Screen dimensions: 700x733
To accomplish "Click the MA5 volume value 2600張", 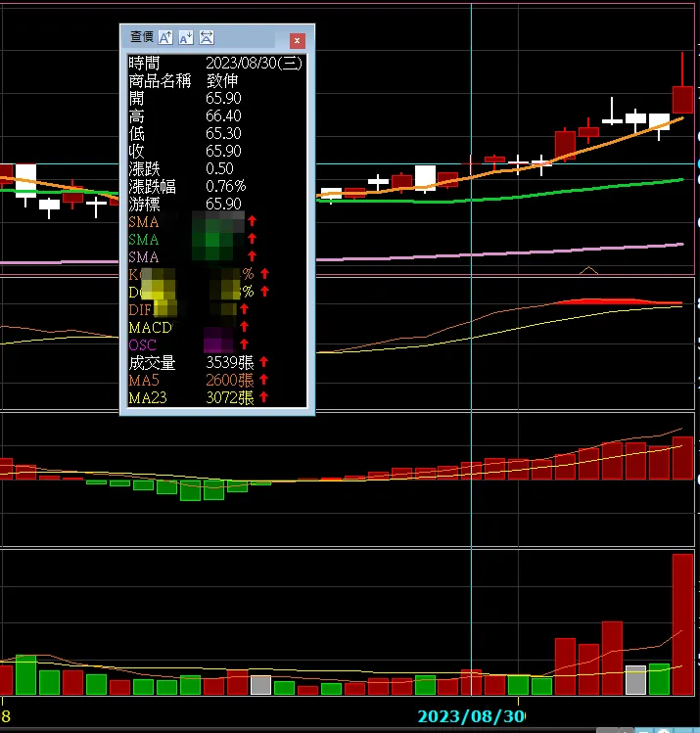I will (230, 380).
